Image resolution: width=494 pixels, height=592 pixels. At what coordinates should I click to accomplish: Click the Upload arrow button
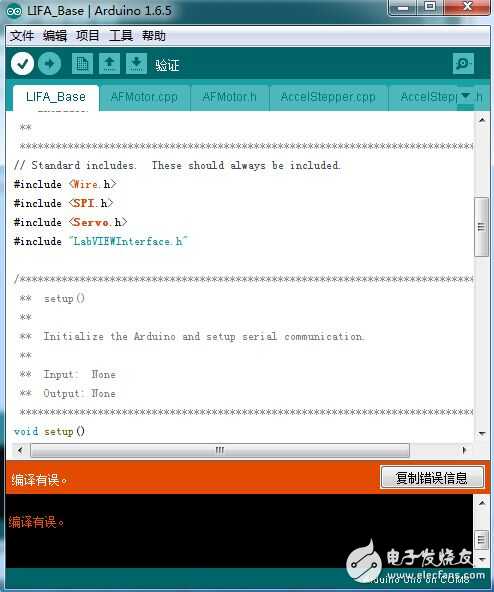point(49,64)
